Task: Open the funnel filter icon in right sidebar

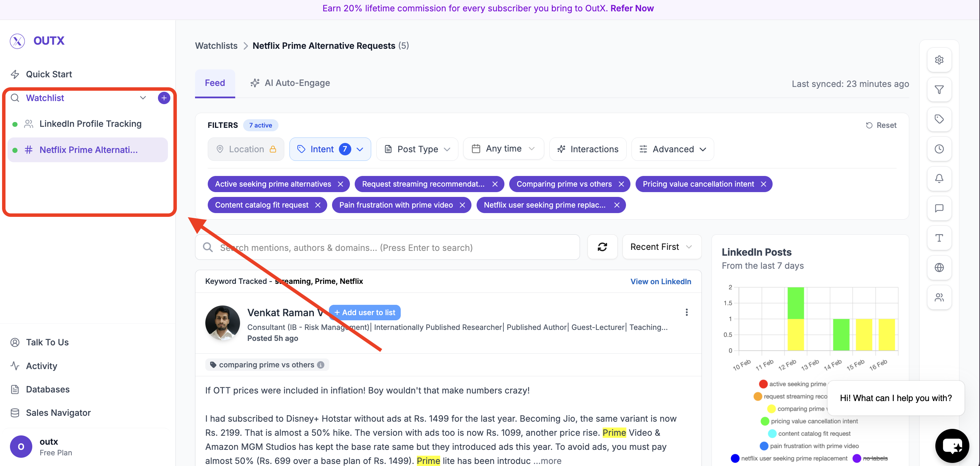Action: click(939, 89)
